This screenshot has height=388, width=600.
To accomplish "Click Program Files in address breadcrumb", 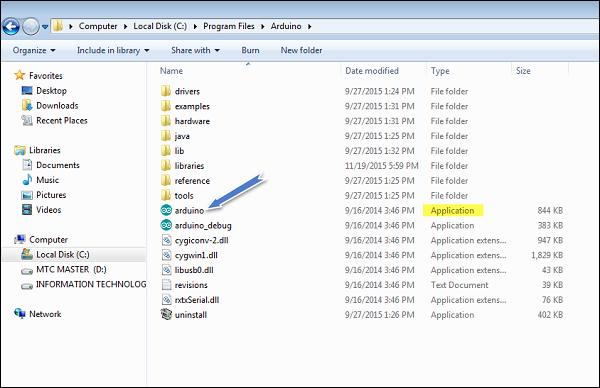I will [x=228, y=26].
